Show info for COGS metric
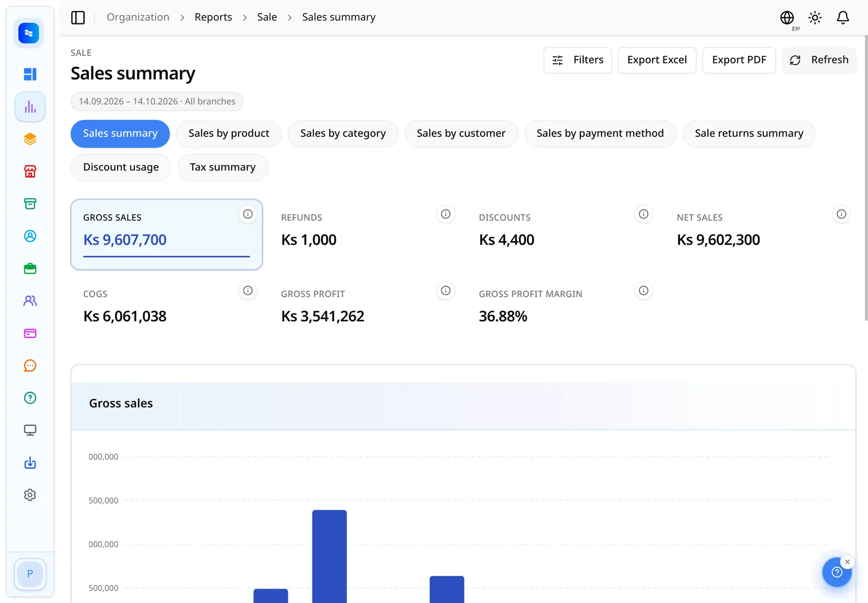The height and width of the screenshot is (603, 868). 248,290
